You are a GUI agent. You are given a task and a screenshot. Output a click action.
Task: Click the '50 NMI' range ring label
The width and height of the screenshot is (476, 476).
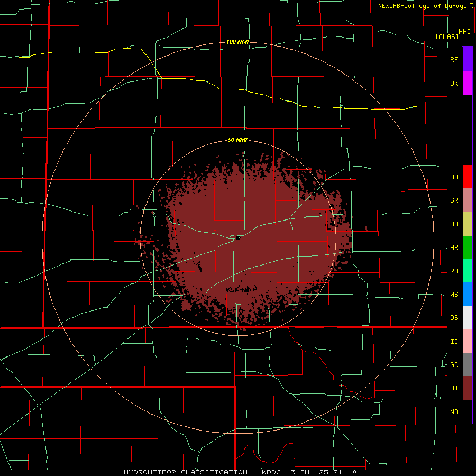237,140
